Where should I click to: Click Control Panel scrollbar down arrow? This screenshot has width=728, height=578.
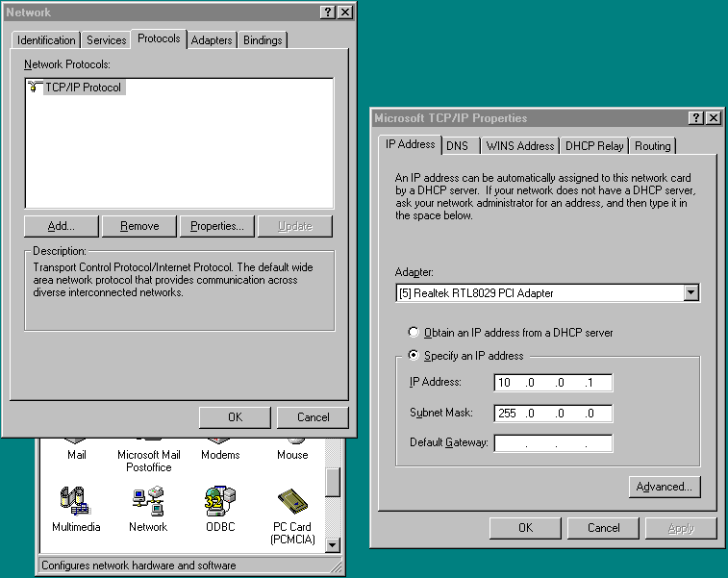pyautogui.click(x=333, y=545)
